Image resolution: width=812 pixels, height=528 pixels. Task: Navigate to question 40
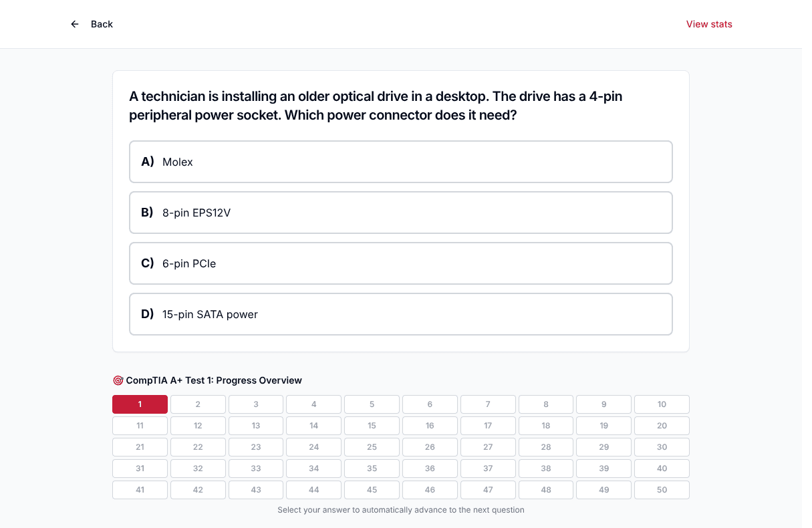pos(662,469)
